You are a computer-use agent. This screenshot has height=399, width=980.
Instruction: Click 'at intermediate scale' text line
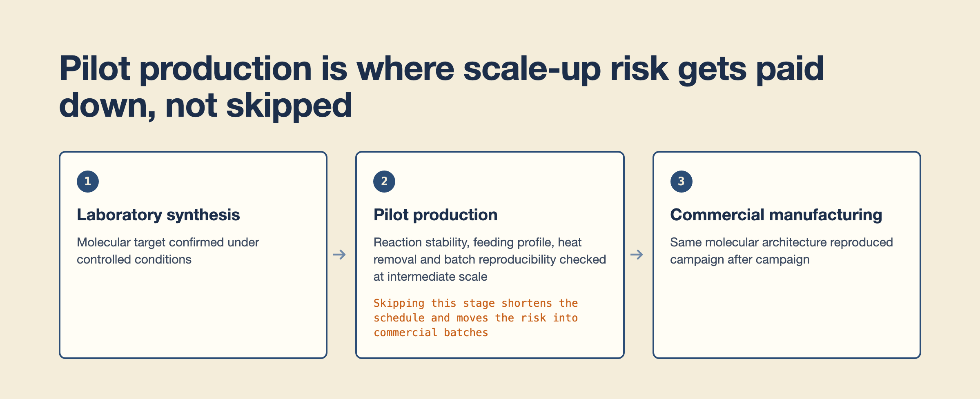(430, 277)
